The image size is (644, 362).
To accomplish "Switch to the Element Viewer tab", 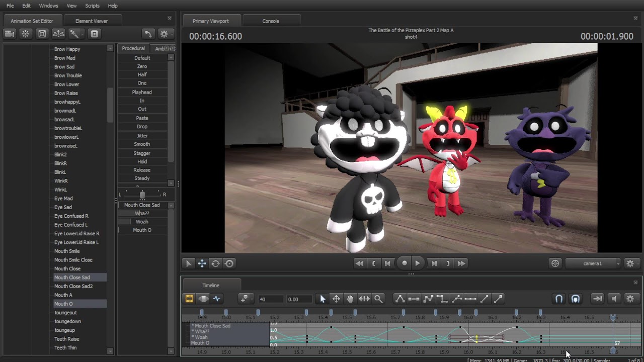I will [x=92, y=21].
